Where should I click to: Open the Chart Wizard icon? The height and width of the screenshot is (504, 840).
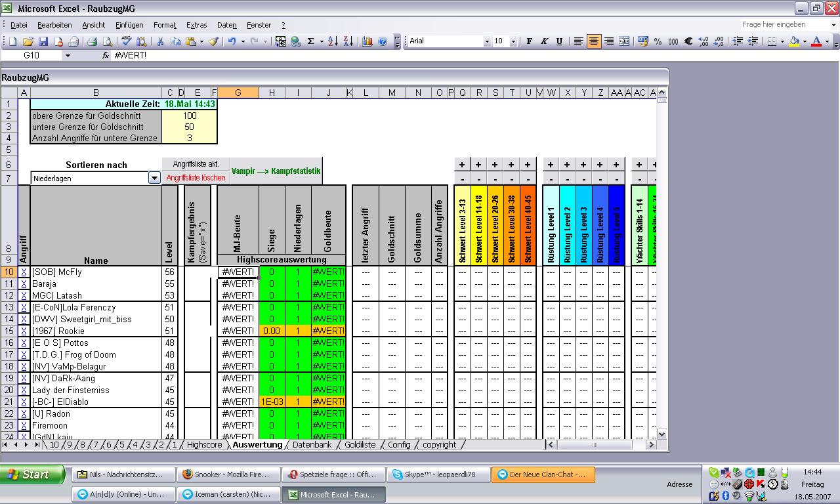point(367,41)
